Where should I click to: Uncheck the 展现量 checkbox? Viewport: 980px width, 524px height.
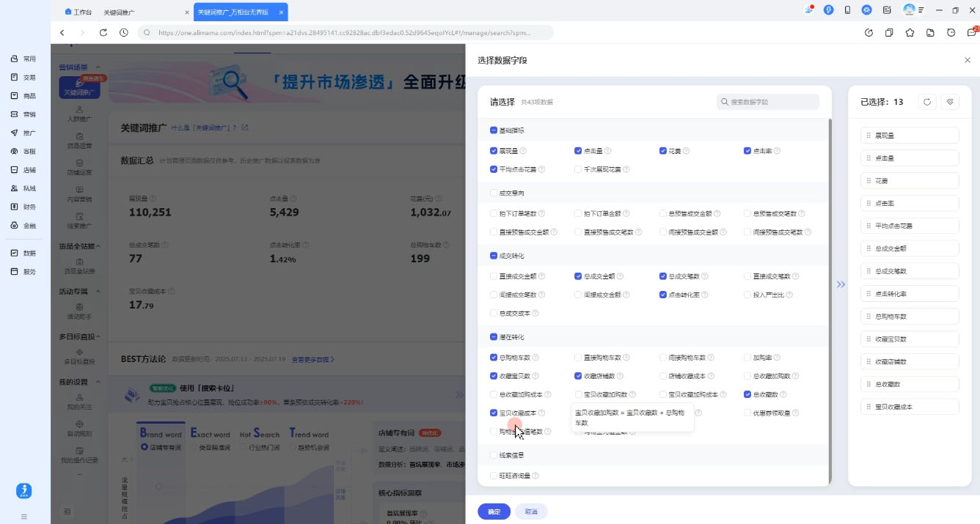click(494, 150)
